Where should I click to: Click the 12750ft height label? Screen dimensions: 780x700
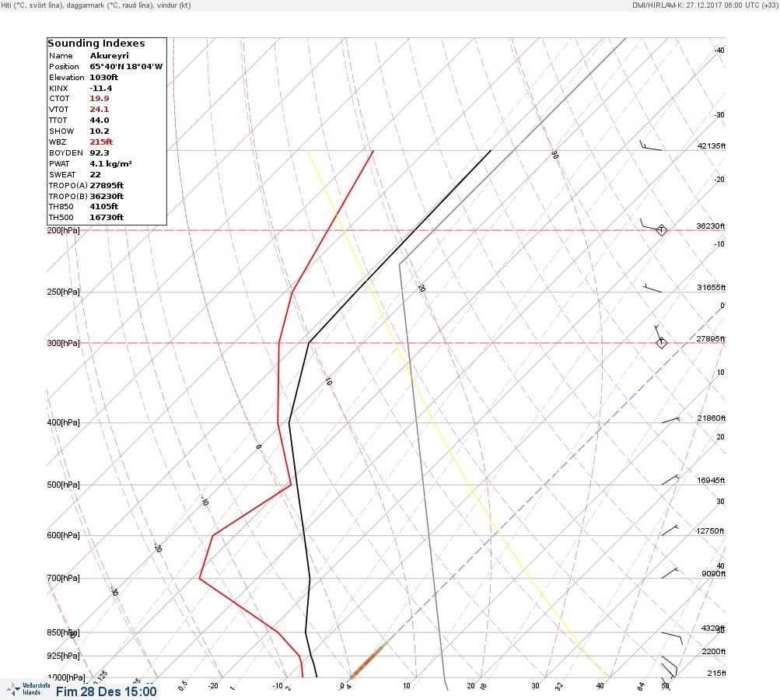(x=710, y=531)
